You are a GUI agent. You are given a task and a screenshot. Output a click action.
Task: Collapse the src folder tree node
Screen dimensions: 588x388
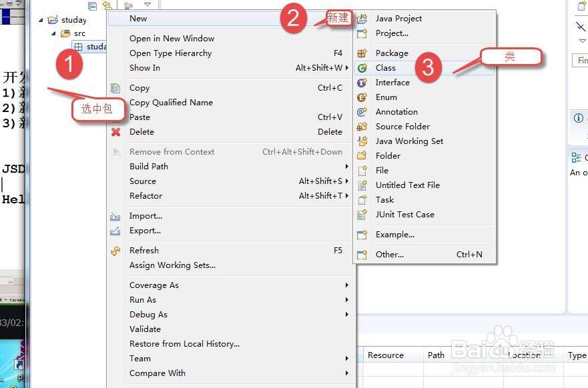pyautogui.click(x=53, y=34)
